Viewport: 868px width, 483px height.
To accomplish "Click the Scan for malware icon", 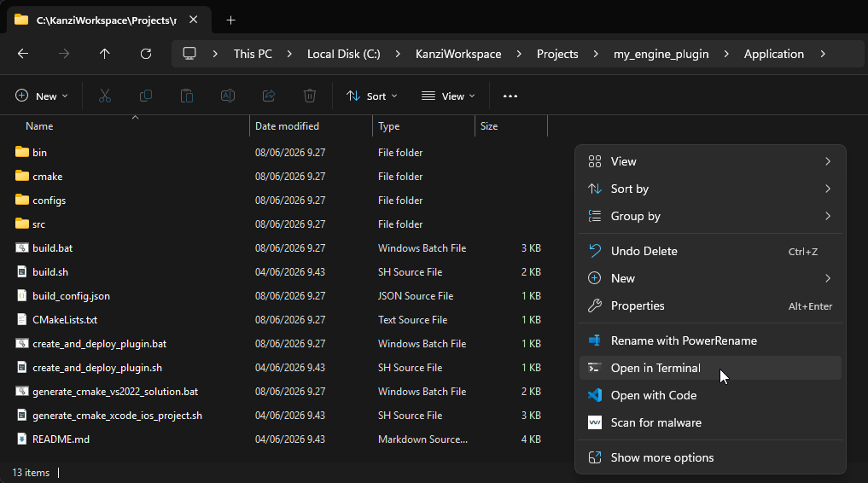I will click(595, 422).
